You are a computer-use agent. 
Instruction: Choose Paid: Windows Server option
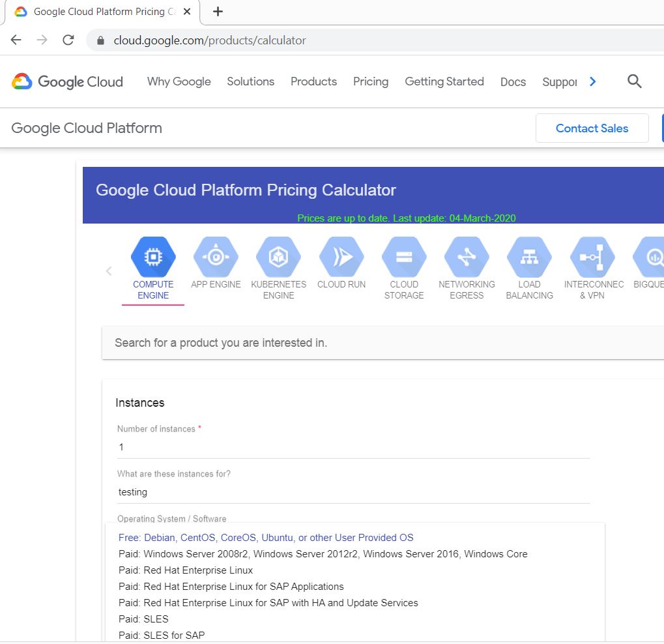[355, 554]
